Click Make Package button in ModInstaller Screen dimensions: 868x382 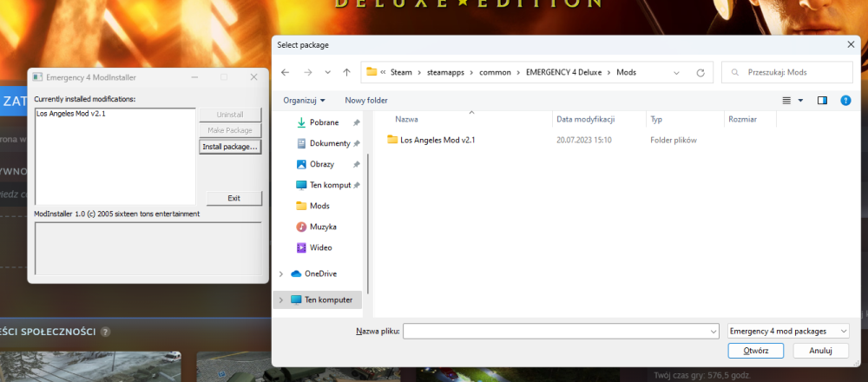230,130
